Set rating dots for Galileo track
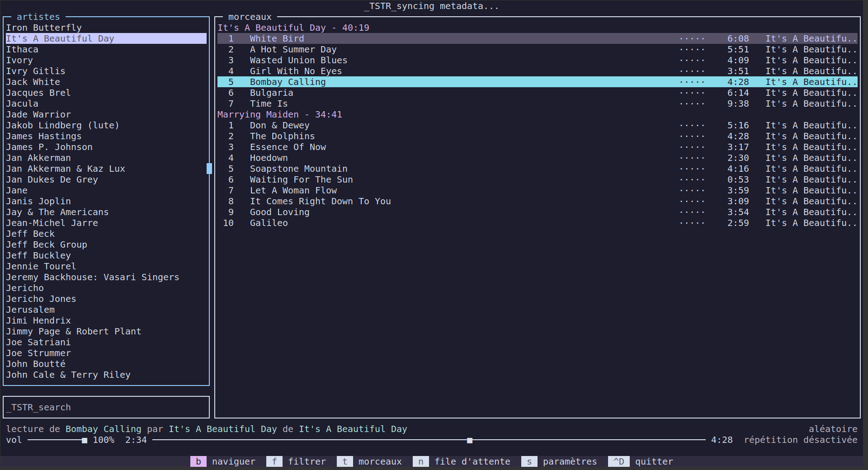This screenshot has height=470, width=868. point(692,223)
